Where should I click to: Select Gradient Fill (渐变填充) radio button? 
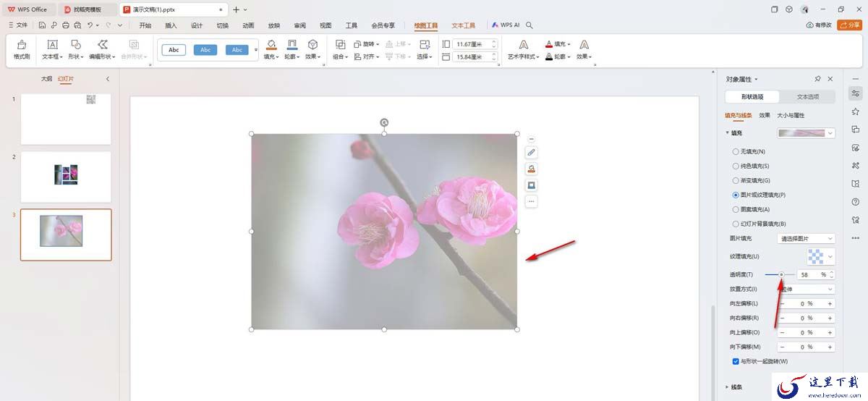736,181
